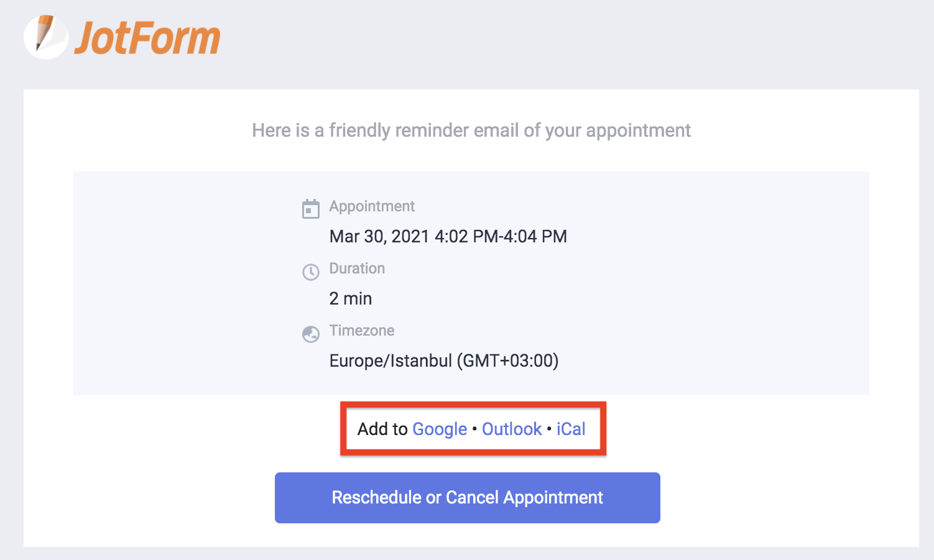Click the GMT+03:00 offset text
Viewport: 934px width, 560px height.
508,361
